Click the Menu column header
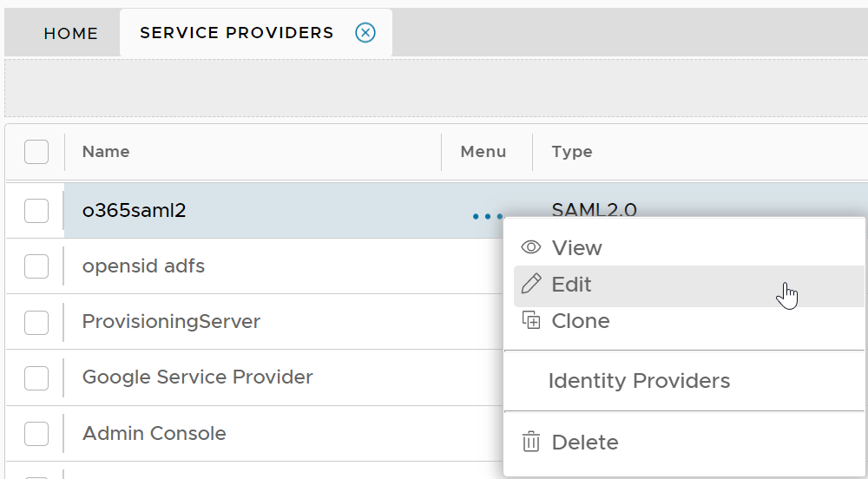Viewport: 868px width, 479px height. click(x=483, y=152)
